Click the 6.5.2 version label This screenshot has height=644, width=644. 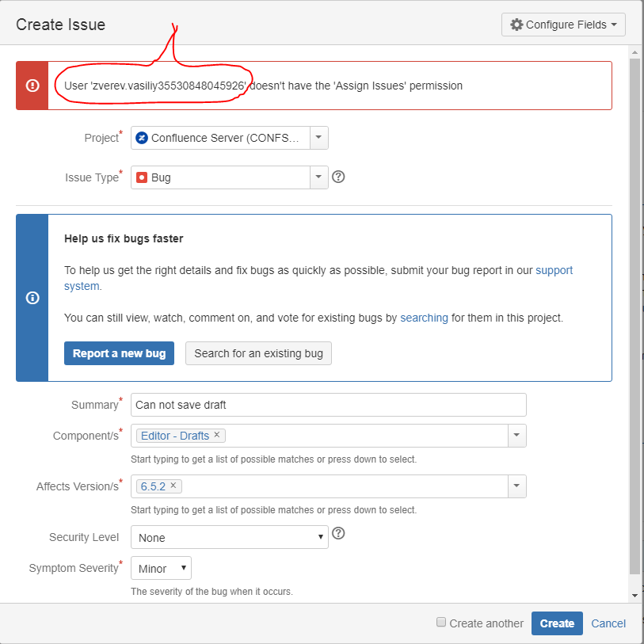click(153, 486)
